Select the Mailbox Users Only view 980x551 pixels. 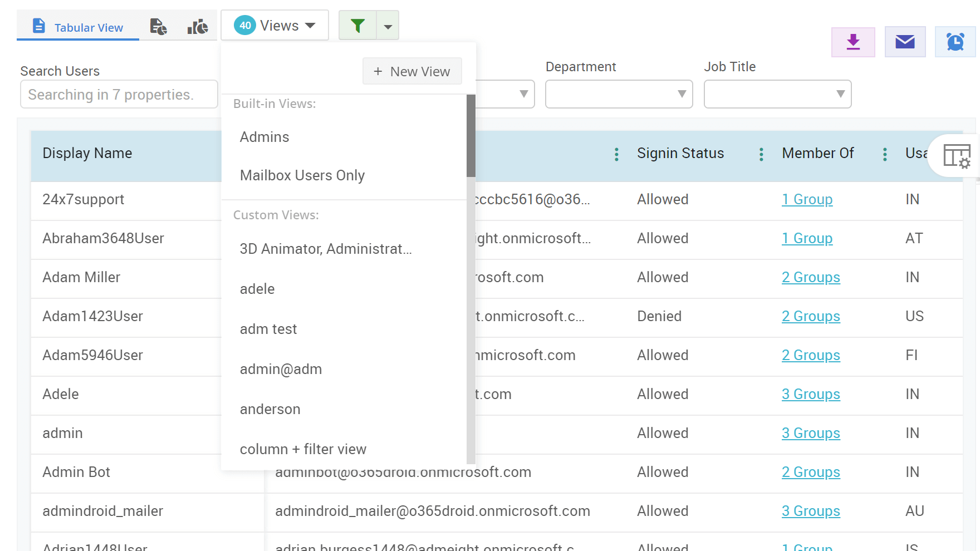(x=302, y=175)
